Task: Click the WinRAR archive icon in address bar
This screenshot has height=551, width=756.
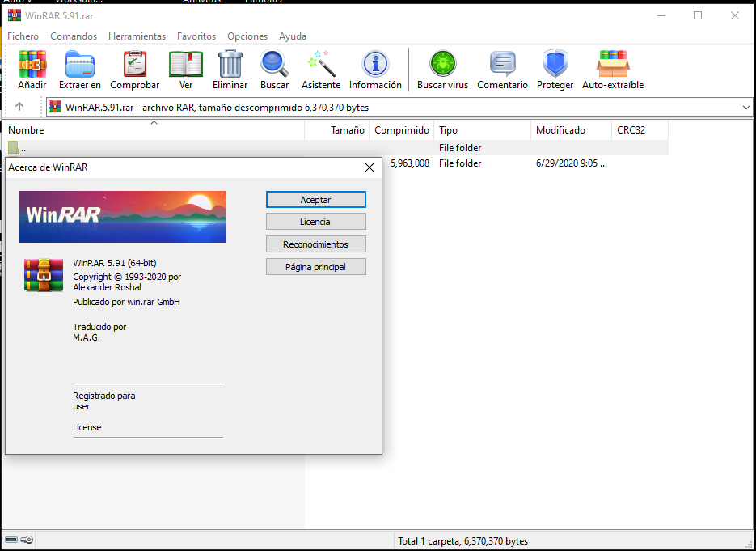Action: (55, 107)
